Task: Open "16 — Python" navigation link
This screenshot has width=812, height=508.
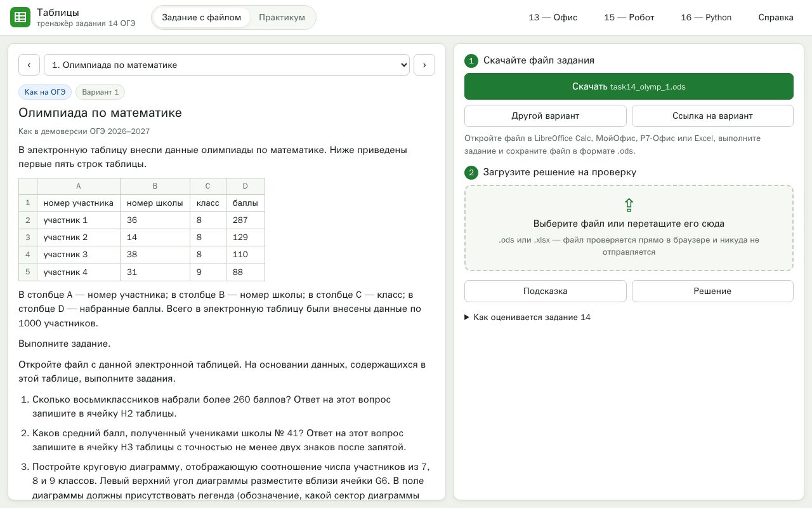Action: click(706, 17)
